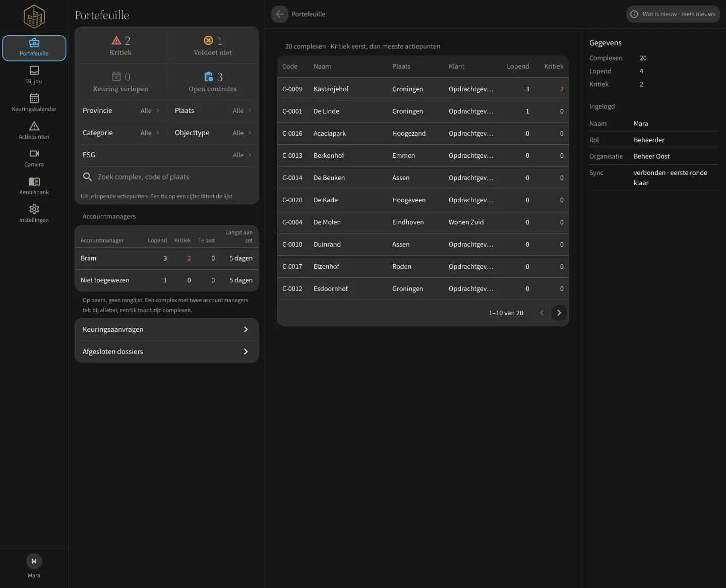Open complex C-0013 Berkenhof

[423, 155]
